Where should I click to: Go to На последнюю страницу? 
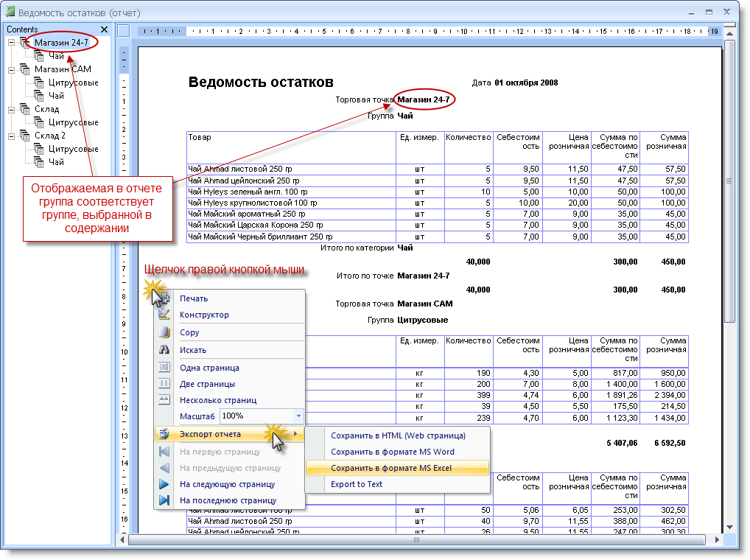tap(228, 501)
